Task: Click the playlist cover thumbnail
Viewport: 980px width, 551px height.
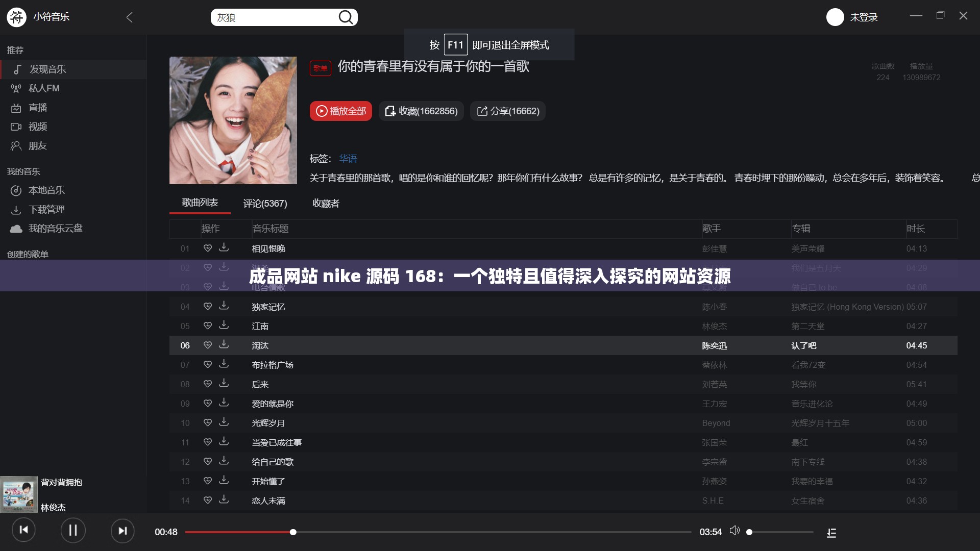Action: coord(233,120)
